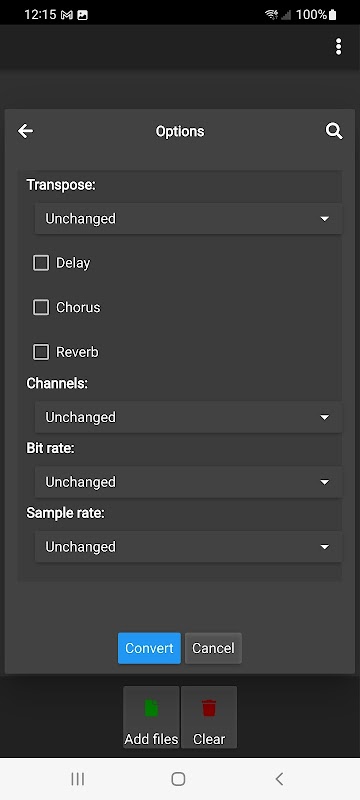The height and width of the screenshot is (800, 360).
Task: Open the Sample rate dropdown
Action: click(x=188, y=546)
